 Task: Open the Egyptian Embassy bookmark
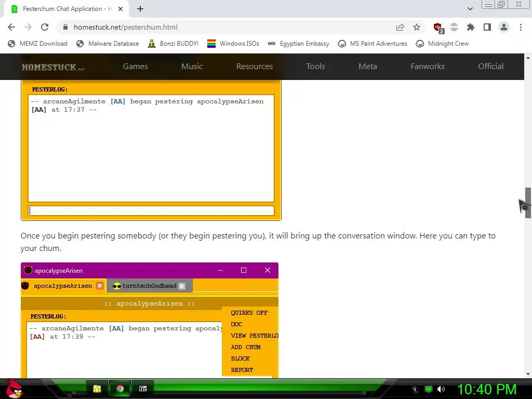(x=298, y=44)
